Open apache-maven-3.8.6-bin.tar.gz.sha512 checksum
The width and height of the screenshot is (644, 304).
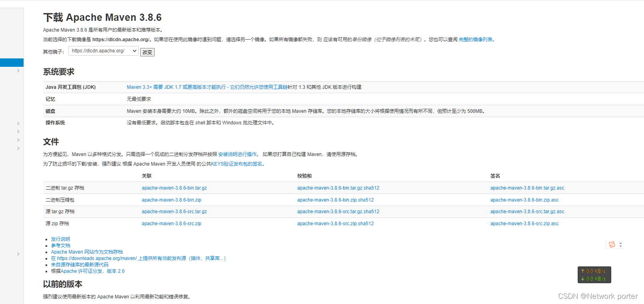[x=338, y=188]
